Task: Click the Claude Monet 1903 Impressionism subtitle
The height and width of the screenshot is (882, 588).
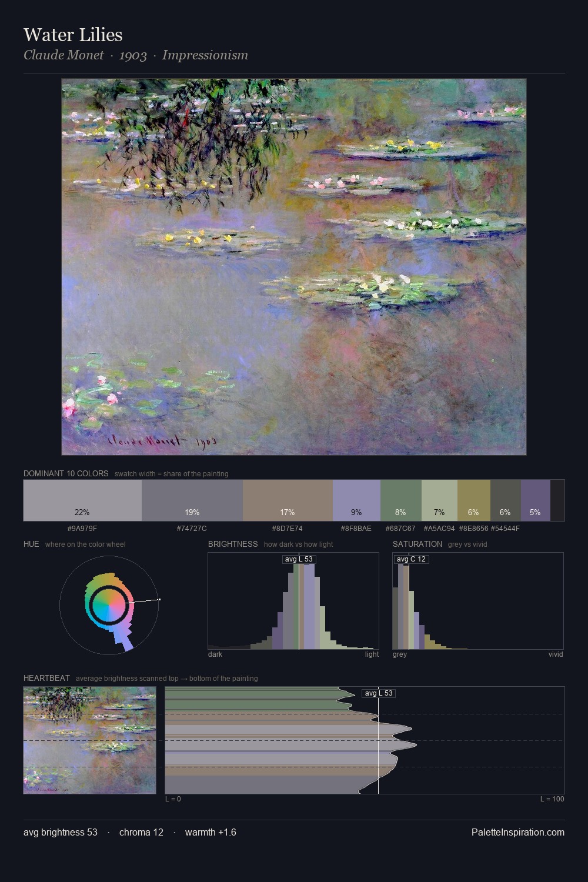Action: click(x=136, y=55)
